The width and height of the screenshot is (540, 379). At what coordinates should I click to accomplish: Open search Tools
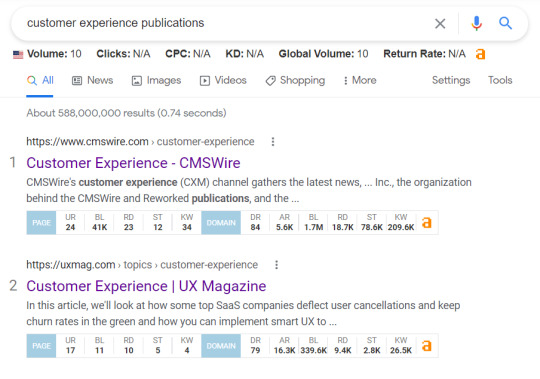(500, 80)
